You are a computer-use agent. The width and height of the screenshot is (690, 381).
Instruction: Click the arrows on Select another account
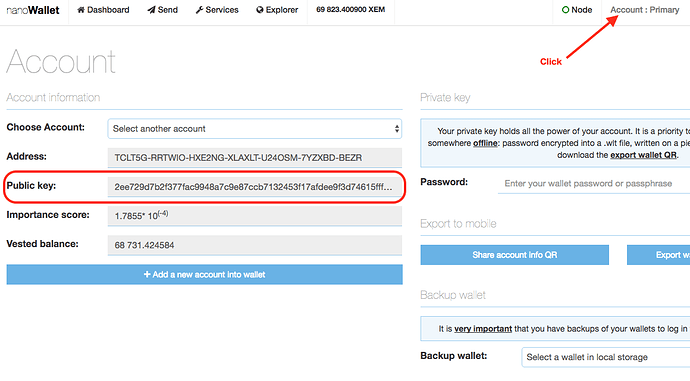pos(396,129)
